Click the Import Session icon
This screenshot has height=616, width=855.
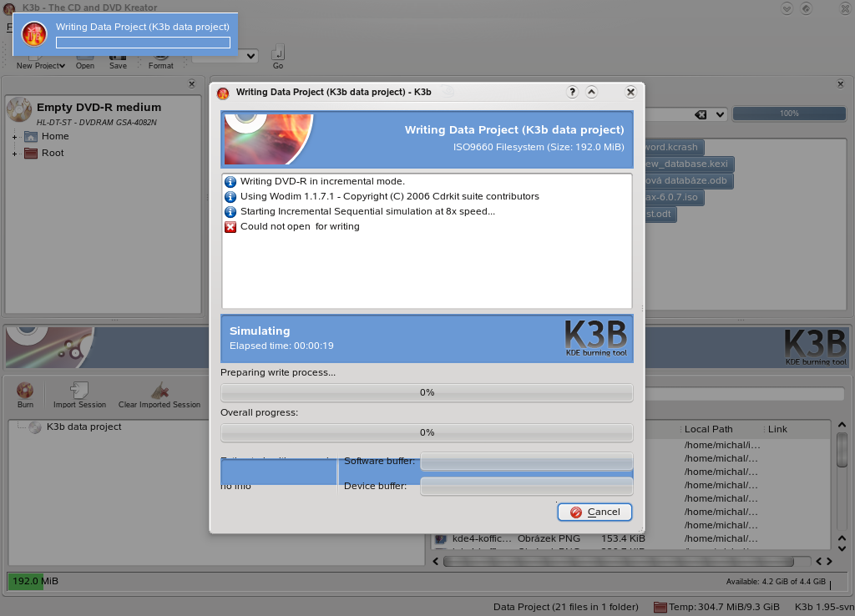coord(79,395)
